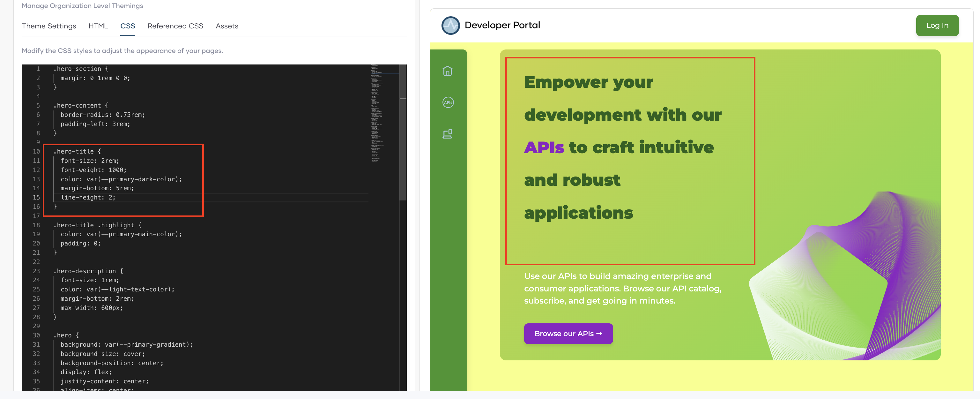Click the Browse our APIs button

coord(568,334)
